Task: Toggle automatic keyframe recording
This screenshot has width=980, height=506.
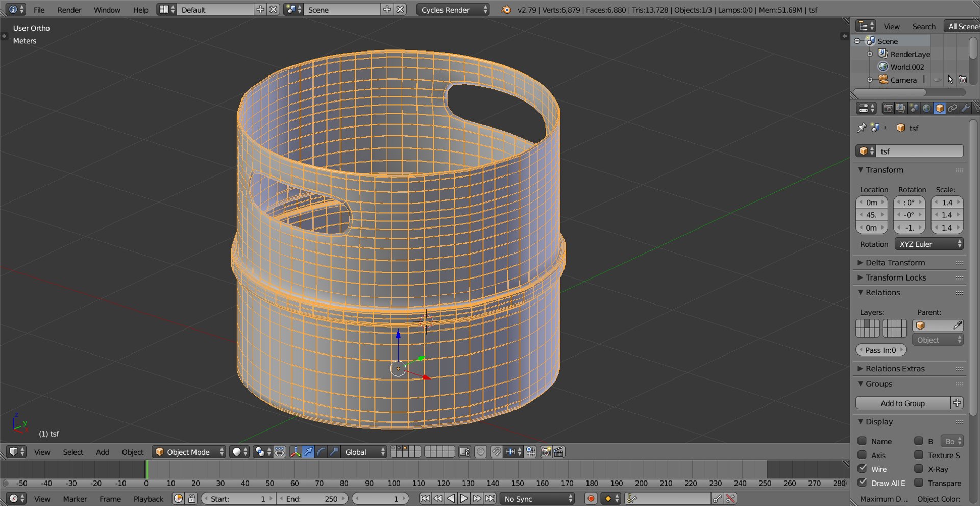Action: (591, 498)
